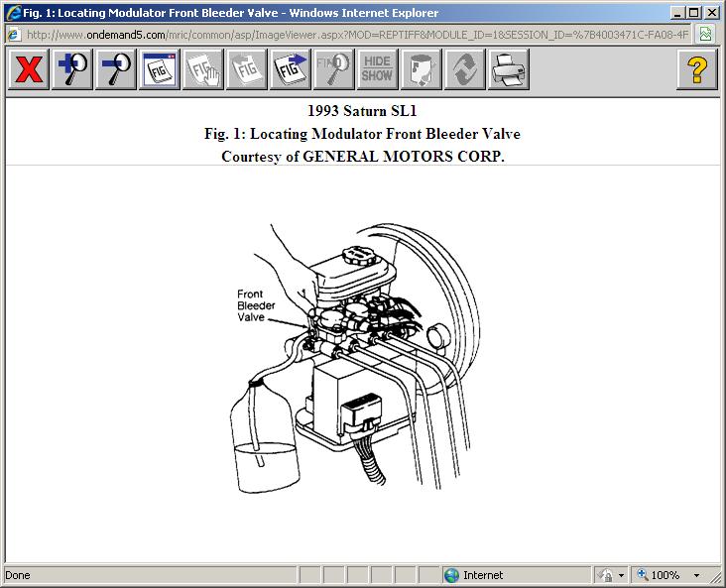Maximize the Internet Explorer window
The image size is (726, 588).
693,13
